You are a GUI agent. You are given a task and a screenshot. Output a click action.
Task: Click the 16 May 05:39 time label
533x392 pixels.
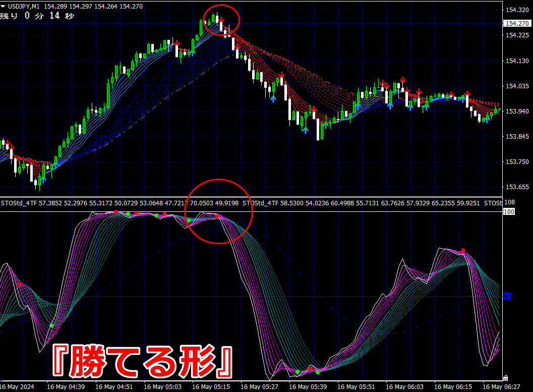[308, 386]
